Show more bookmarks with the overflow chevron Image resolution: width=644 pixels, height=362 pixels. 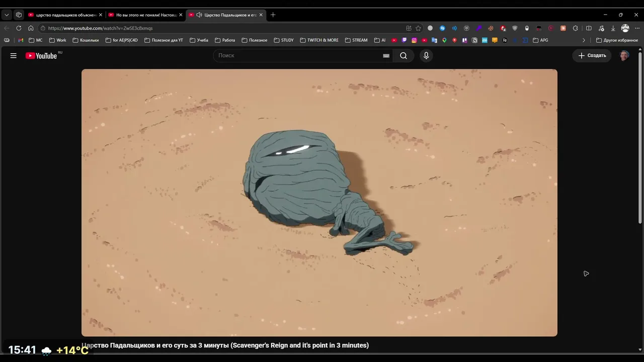(584, 40)
